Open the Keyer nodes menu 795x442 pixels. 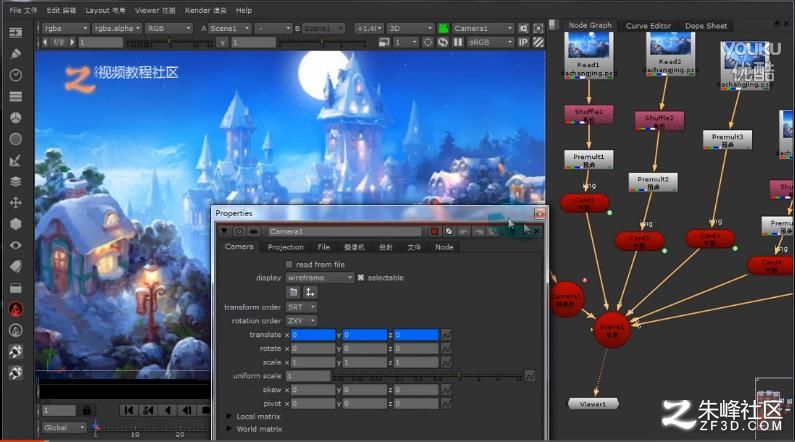point(16,161)
